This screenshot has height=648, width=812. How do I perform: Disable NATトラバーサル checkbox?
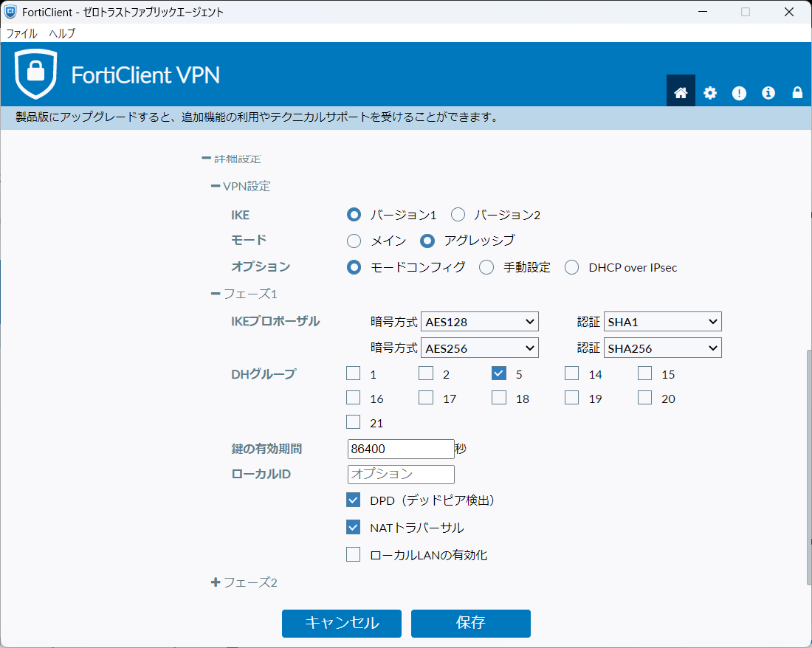tap(353, 527)
